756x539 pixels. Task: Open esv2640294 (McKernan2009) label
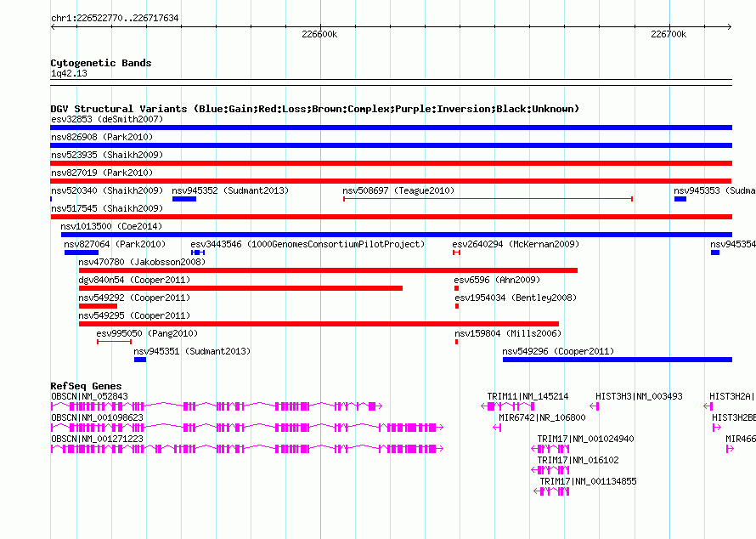tap(516, 244)
